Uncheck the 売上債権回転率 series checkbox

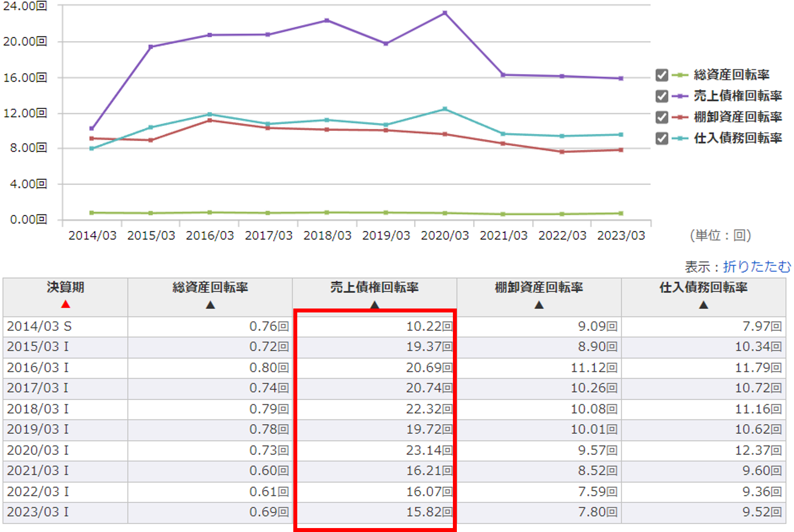coord(662,96)
